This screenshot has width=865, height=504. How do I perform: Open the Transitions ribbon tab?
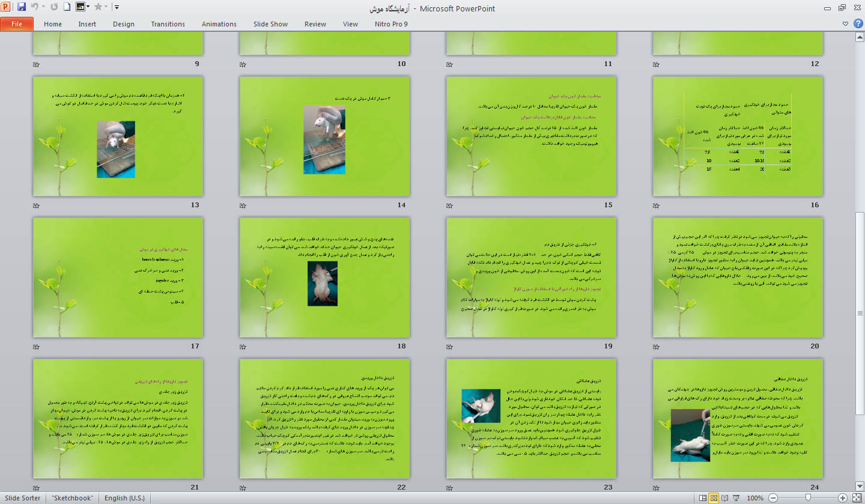pyautogui.click(x=168, y=23)
